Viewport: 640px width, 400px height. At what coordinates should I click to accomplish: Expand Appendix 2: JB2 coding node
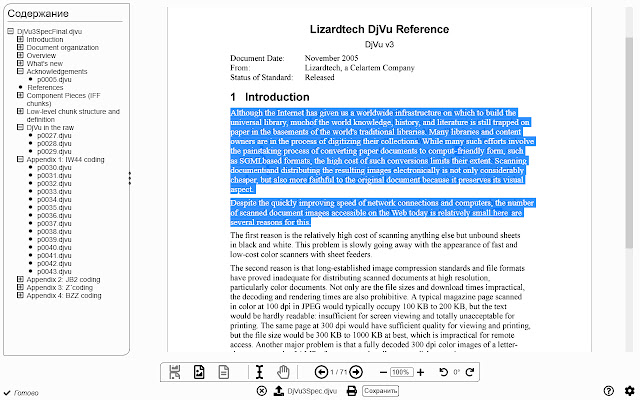click(20, 279)
